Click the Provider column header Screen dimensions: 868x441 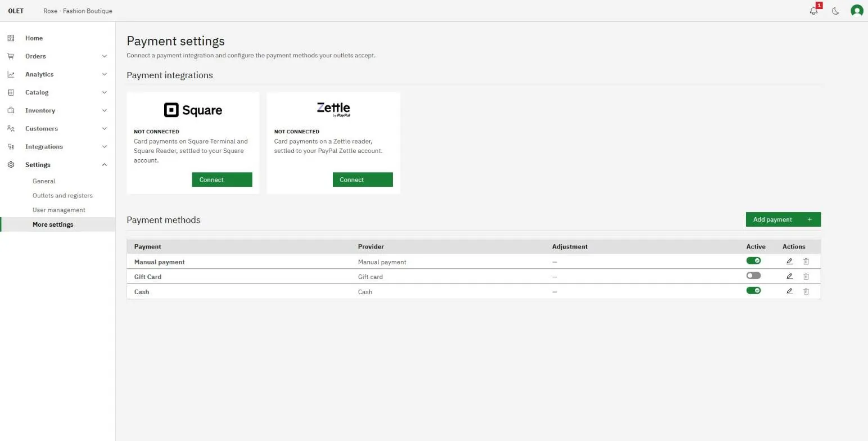(371, 246)
